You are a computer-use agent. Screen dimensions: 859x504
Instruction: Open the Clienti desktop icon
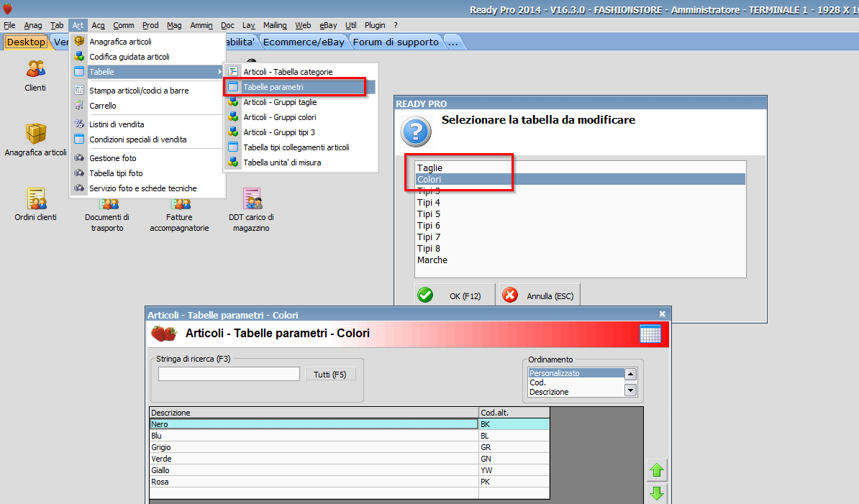tap(35, 75)
